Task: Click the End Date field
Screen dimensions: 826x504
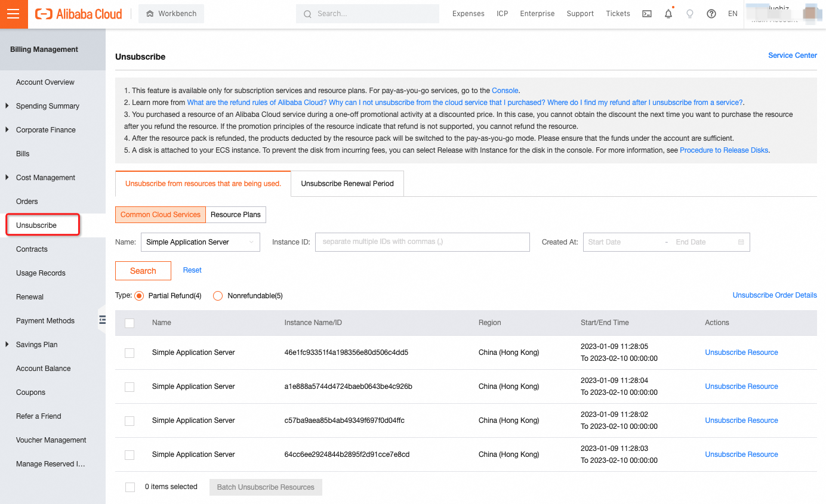Action: (x=702, y=242)
